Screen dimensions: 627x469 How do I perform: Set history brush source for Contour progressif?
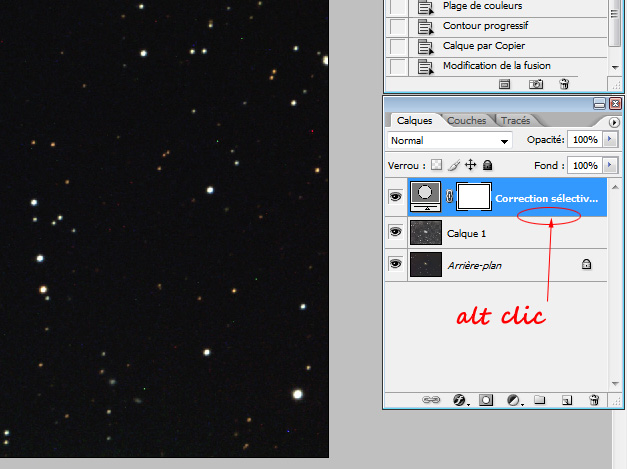click(397, 27)
